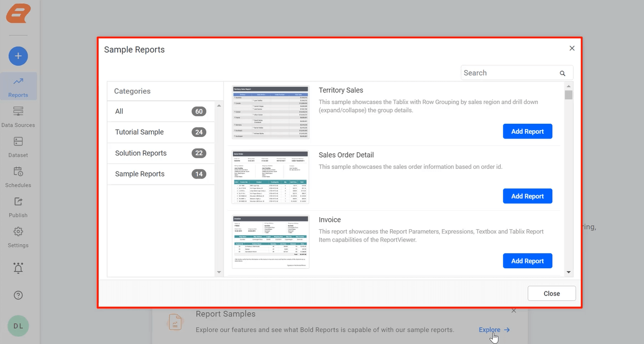Click the 24 badge on Tutorial Sample
This screenshot has width=644, height=344.
click(x=199, y=132)
